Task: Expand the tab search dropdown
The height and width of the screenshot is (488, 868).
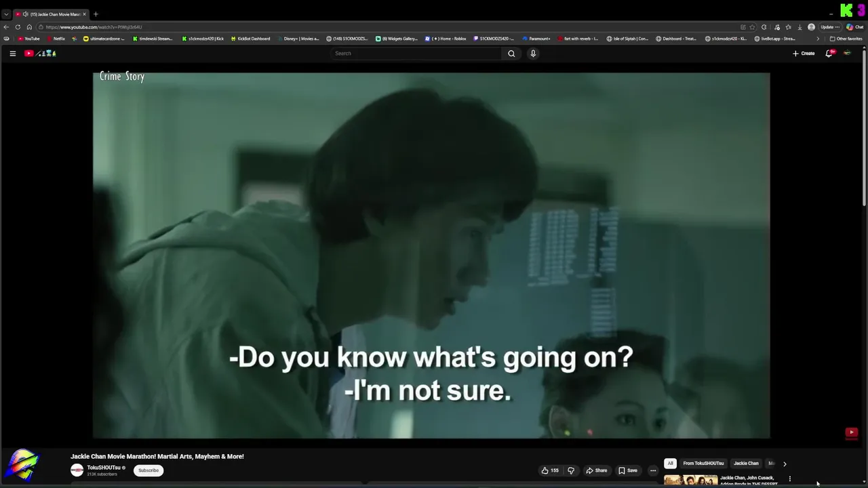Action: point(6,14)
